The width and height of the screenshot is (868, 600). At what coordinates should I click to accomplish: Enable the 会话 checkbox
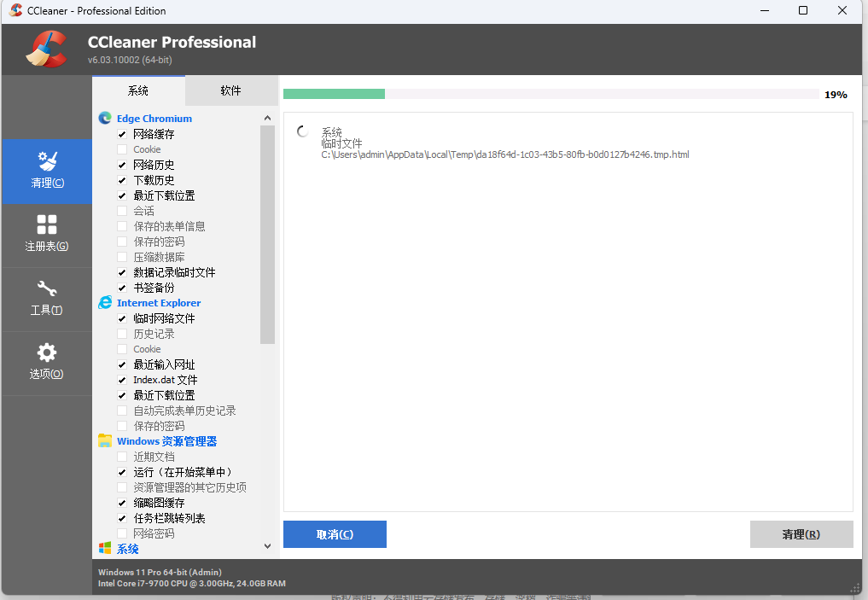(122, 211)
